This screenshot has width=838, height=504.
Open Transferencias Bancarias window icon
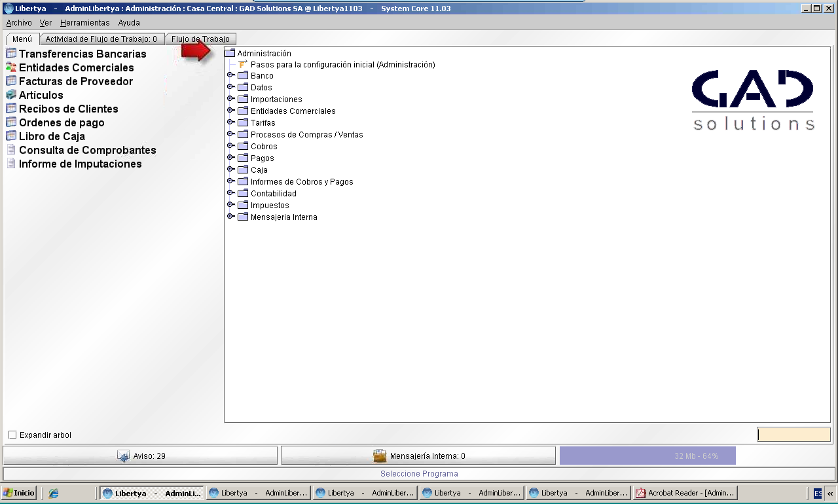point(11,54)
